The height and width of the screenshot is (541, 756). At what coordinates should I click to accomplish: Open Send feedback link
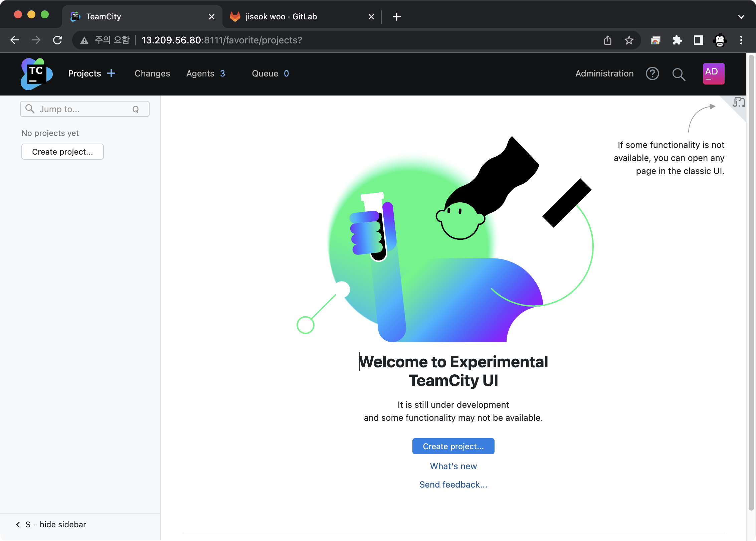(453, 485)
